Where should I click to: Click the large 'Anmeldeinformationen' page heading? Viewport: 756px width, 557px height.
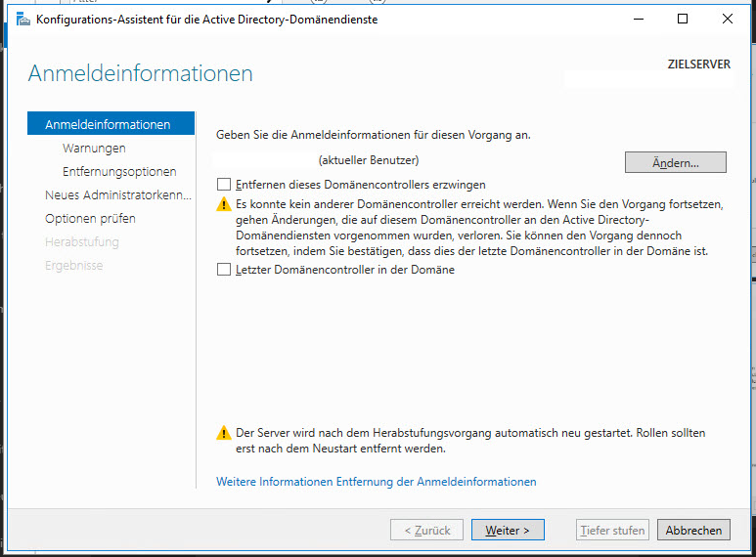tap(140, 73)
